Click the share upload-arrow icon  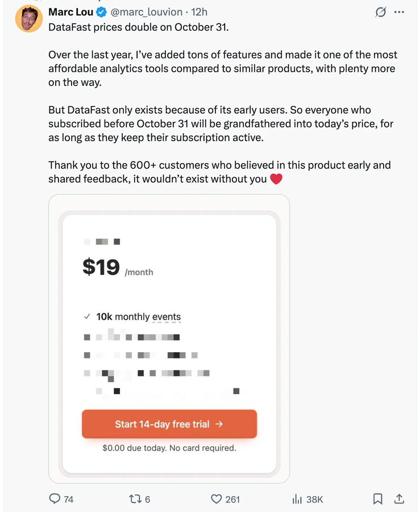click(400, 499)
